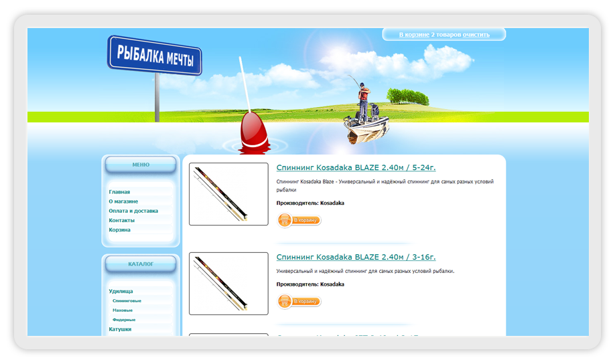
Task: Select Маховые subcategory
Action: coord(123,310)
